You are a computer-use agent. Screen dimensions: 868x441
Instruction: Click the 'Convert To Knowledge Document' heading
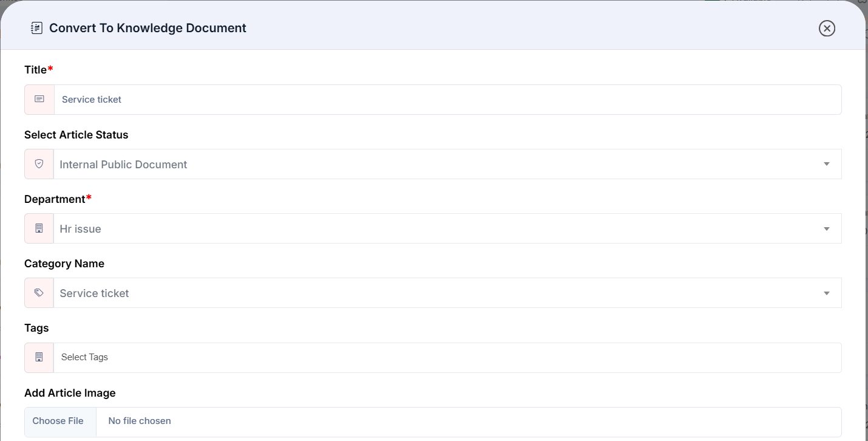click(147, 28)
